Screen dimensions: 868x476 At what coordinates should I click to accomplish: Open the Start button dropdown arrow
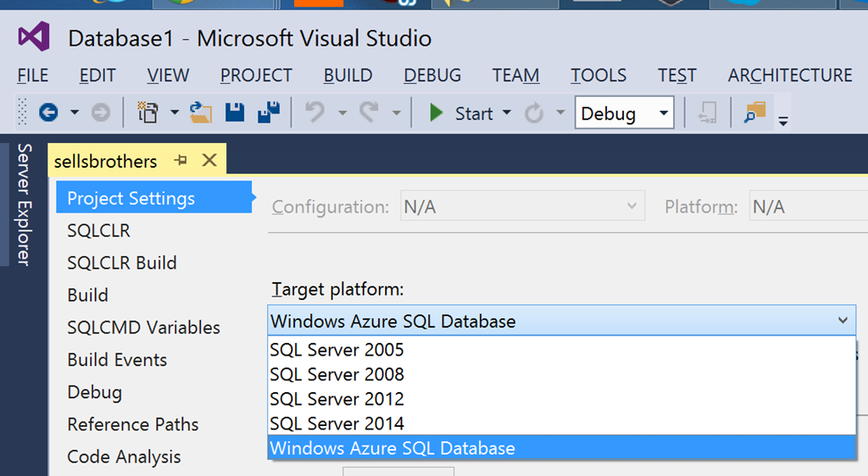(506, 113)
